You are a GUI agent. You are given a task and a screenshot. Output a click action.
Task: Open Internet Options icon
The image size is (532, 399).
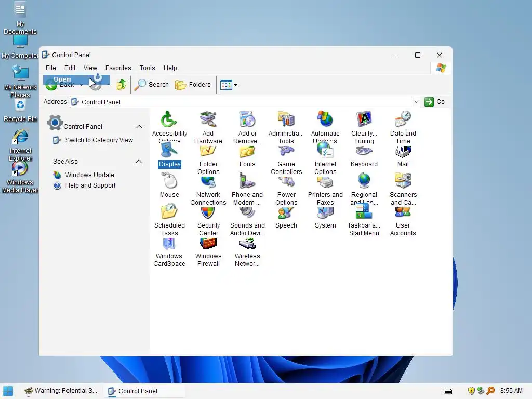pos(325,150)
